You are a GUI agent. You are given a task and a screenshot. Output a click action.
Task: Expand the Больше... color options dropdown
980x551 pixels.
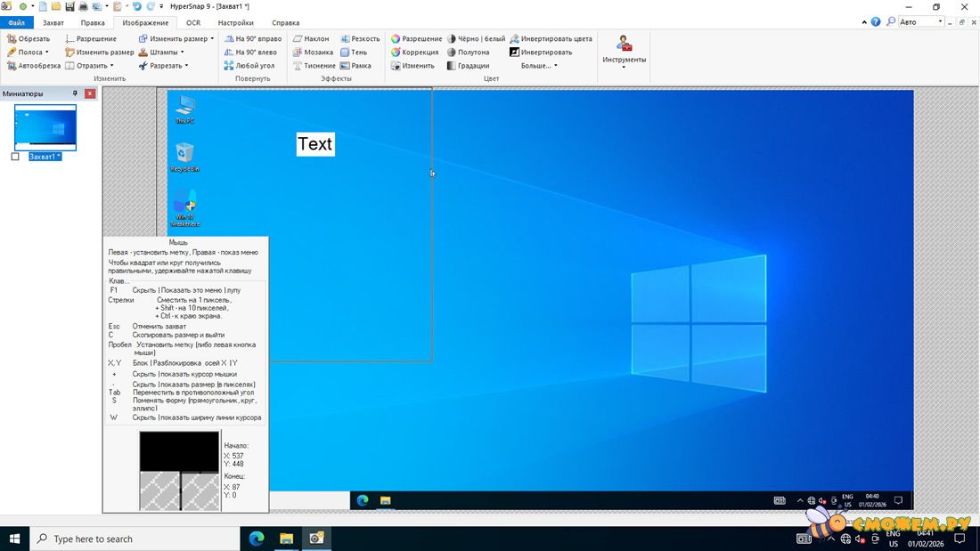click(540, 66)
